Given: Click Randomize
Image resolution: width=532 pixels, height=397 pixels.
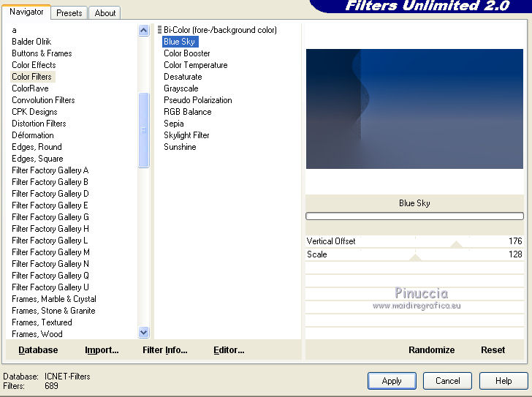Looking at the screenshot, I should (x=432, y=349).
